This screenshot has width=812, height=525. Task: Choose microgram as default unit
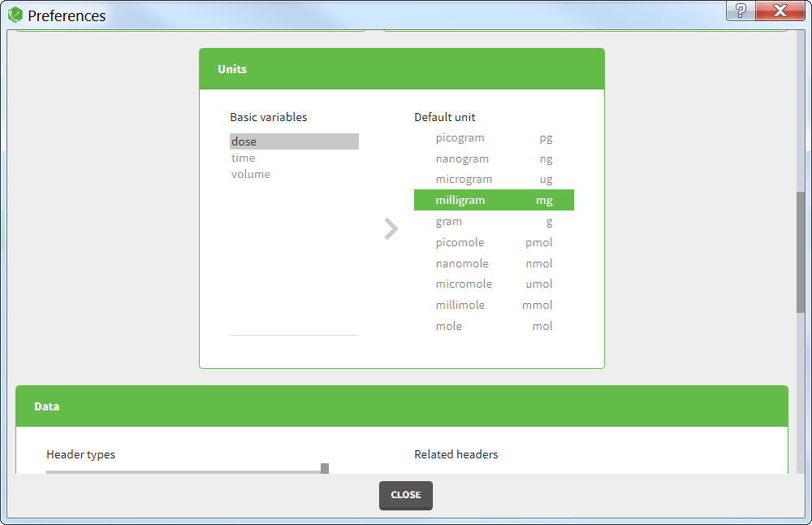(x=494, y=180)
